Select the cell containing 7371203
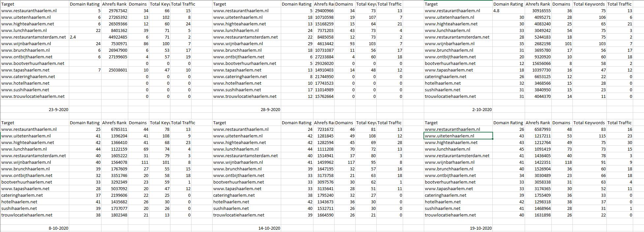This screenshot has height=232, width=644. (324, 30)
